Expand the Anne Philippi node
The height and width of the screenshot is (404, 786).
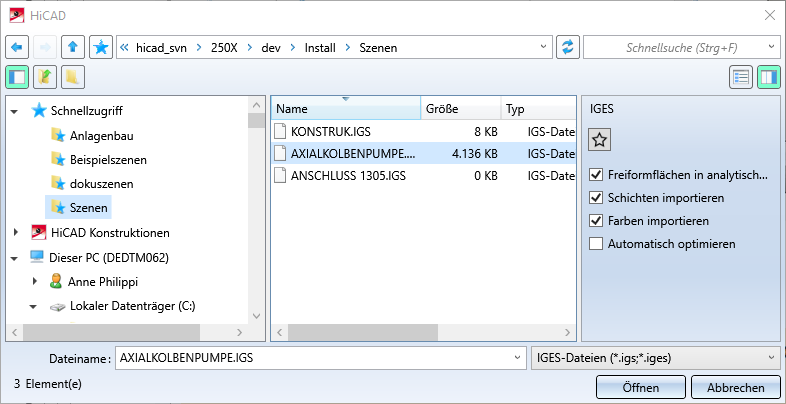[x=34, y=281]
